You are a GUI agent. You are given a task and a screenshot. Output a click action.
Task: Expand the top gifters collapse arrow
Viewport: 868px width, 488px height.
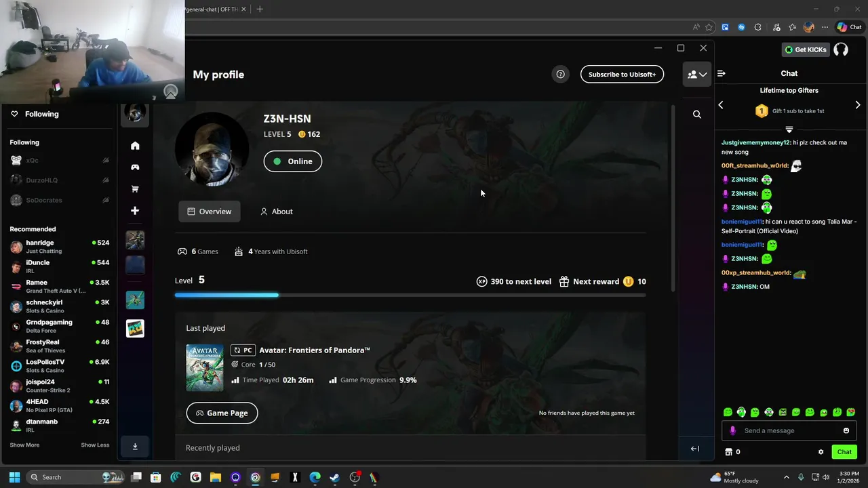pos(789,129)
